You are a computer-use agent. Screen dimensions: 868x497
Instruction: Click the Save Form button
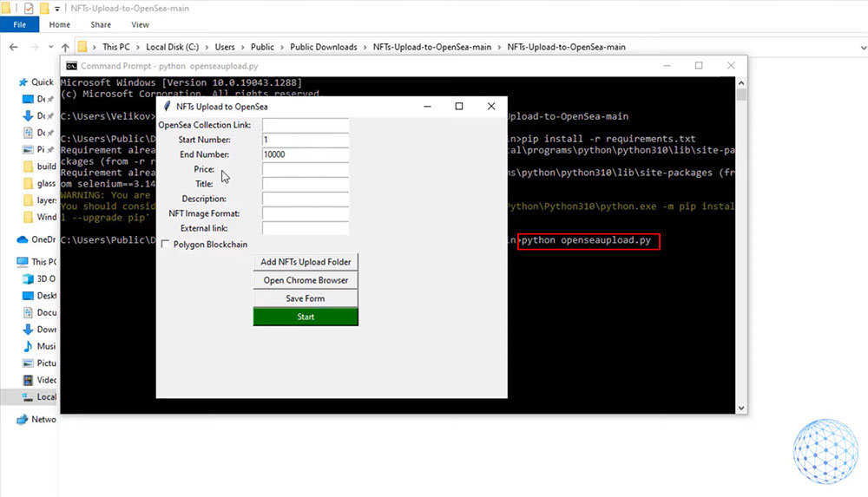[x=306, y=298]
